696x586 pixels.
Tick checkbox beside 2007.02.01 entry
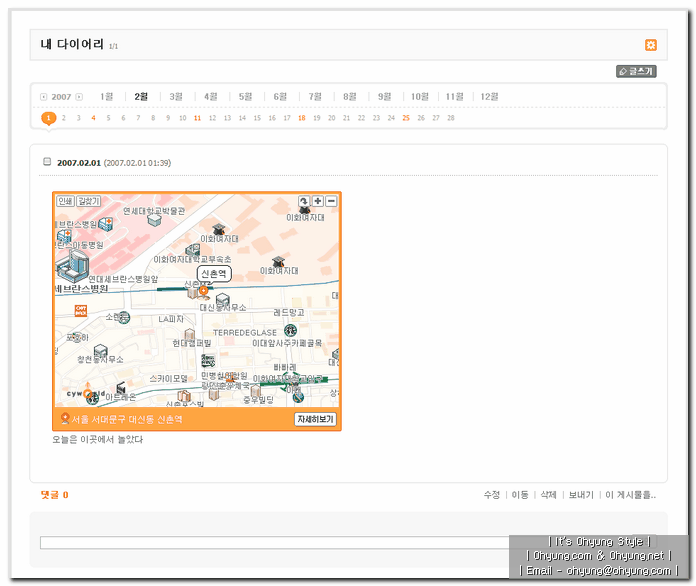(x=47, y=162)
